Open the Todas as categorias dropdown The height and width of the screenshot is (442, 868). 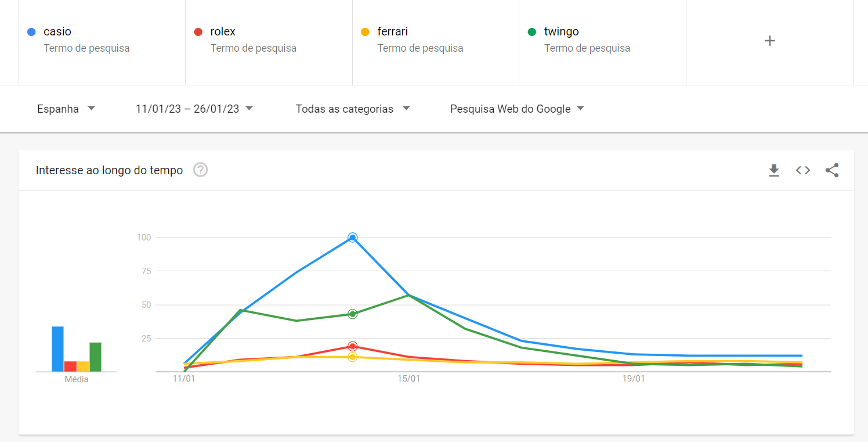coord(353,109)
